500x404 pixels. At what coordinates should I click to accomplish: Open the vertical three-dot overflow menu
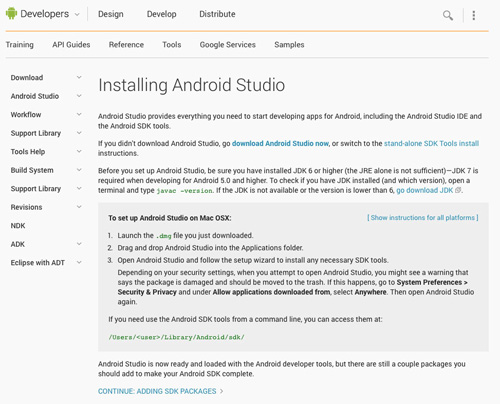474,15
